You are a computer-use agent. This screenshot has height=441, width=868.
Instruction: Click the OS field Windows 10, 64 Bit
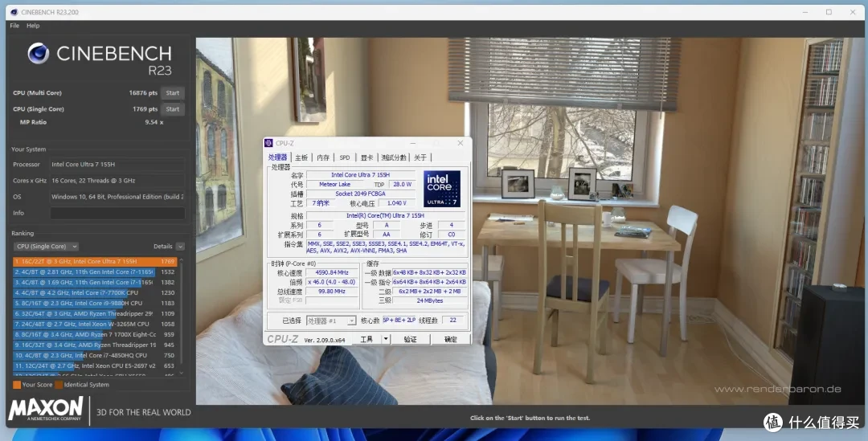coord(117,197)
